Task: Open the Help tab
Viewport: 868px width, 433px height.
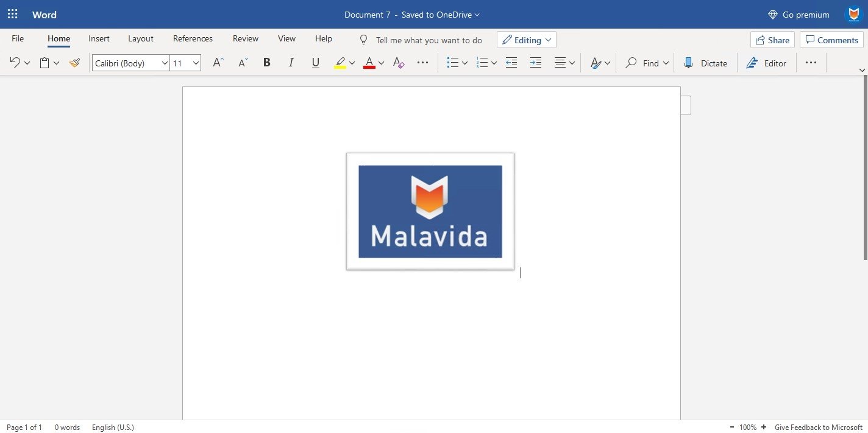Action: click(x=324, y=38)
